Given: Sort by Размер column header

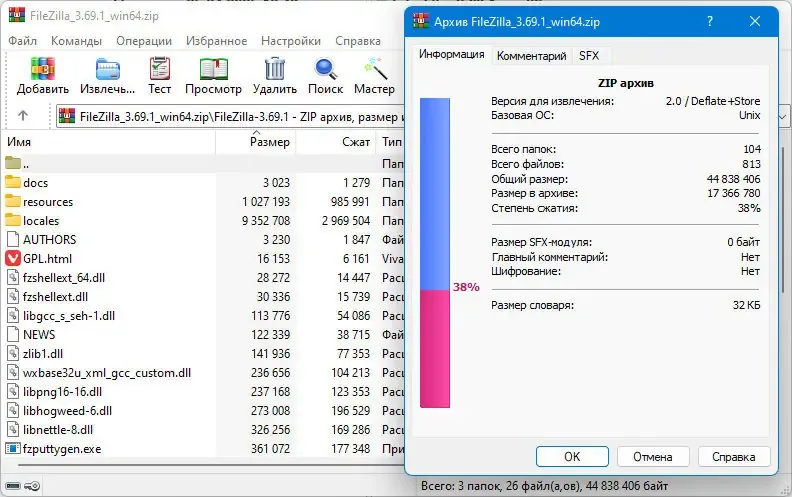Looking at the screenshot, I should click(x=256, y=142).
